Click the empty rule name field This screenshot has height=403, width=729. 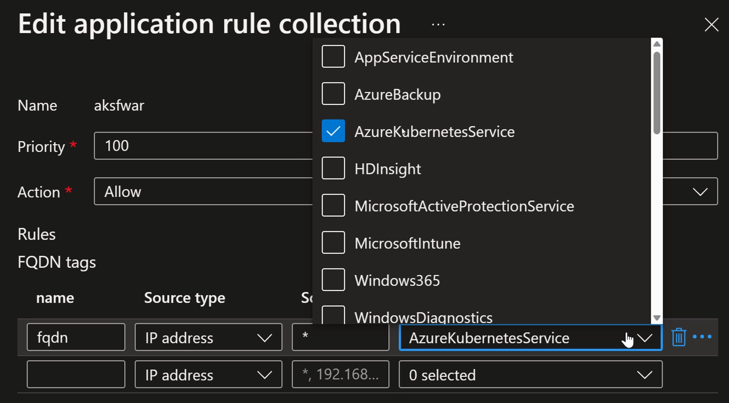click(x=76, y=375)
